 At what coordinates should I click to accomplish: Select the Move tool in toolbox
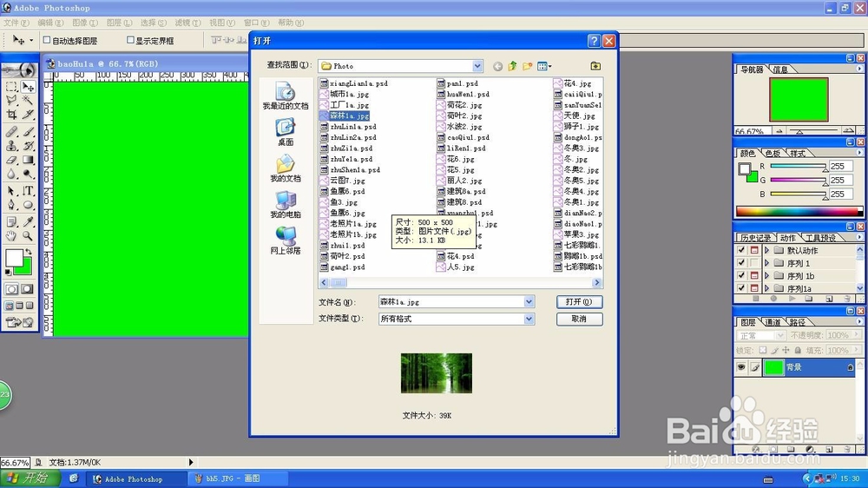(28, 87)
